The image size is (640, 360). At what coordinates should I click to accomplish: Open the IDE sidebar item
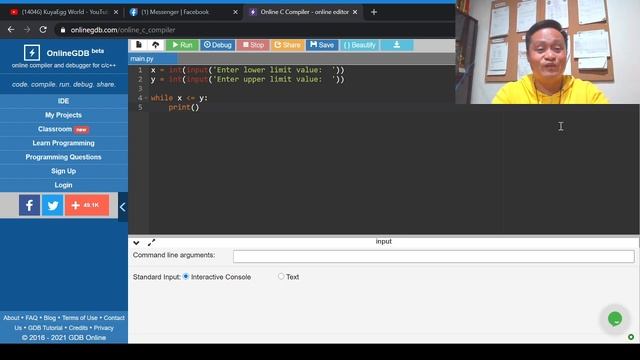tap(63, 101)
